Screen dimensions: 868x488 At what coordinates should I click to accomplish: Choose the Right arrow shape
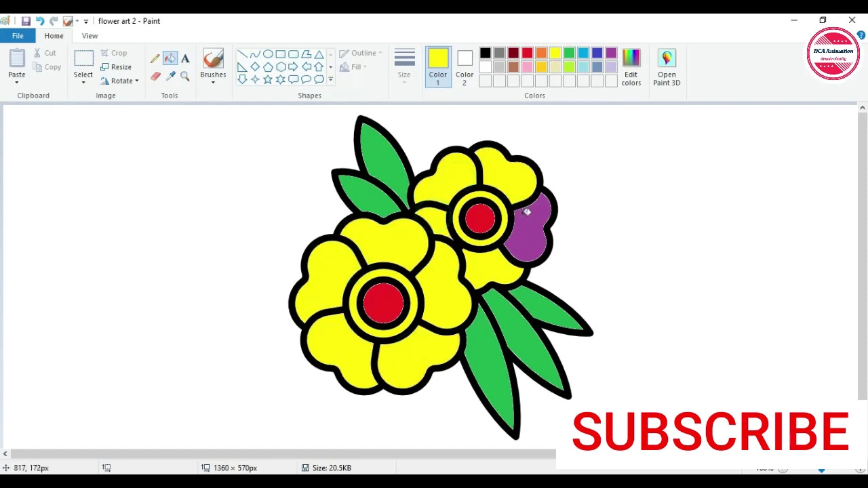[293, 67]
